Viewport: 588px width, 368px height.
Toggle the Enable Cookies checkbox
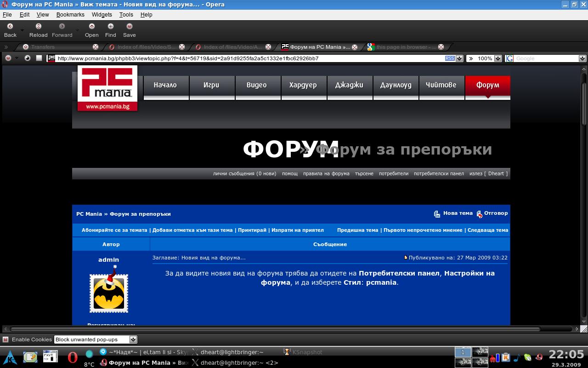pos(6,339)
